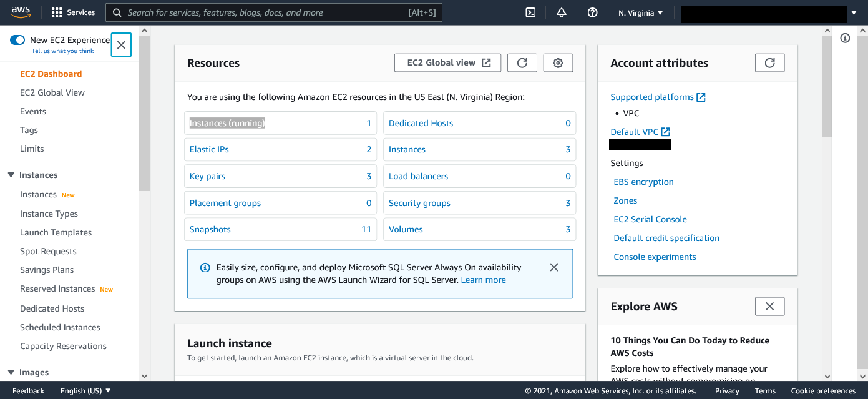868x399 pixels.
Task: Open Load balancers resource link
Action: [418, 177]
